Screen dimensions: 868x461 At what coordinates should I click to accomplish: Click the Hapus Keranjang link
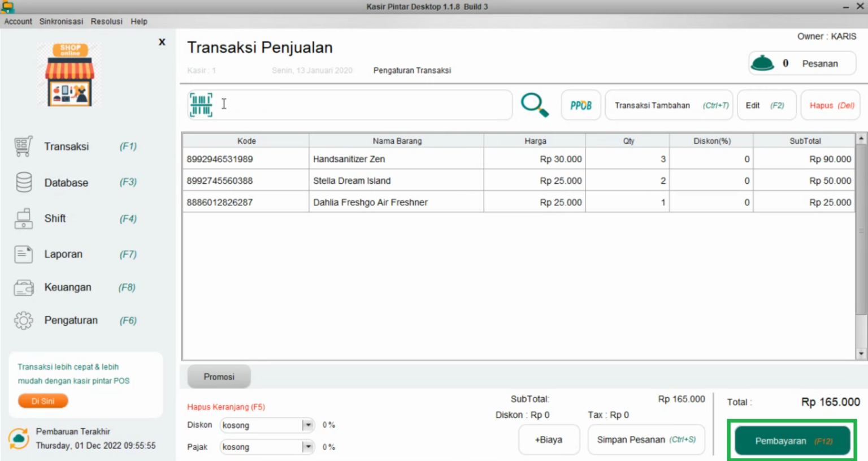coord(225,407)
